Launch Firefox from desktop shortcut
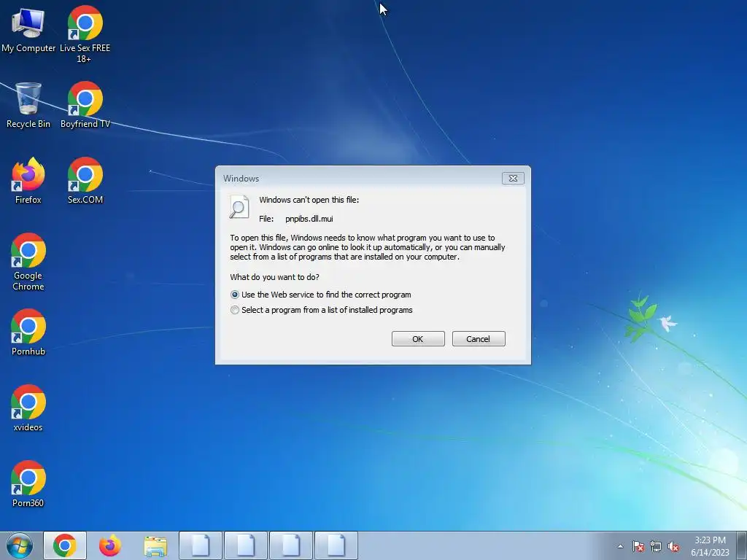Image resolution: width=747 pixels, height=560 pixels. tap(28, 181)
